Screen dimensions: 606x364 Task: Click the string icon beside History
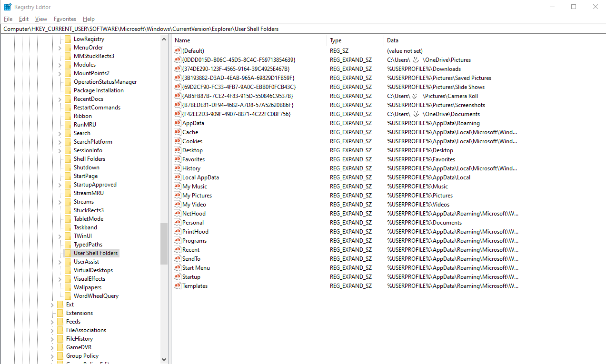pyautogui.click(x=178, y=168)
